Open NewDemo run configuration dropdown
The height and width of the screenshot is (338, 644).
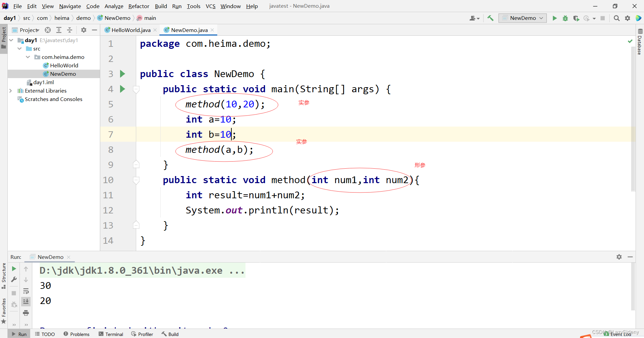point(523,18)
